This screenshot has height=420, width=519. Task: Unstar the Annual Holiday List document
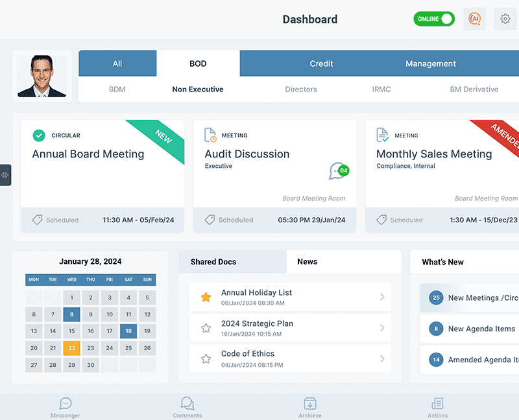pos(206,297)
